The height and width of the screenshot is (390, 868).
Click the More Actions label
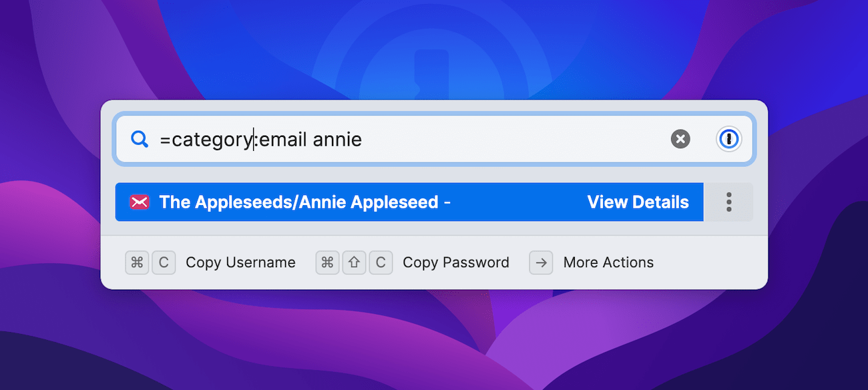[x=608, y=262]
